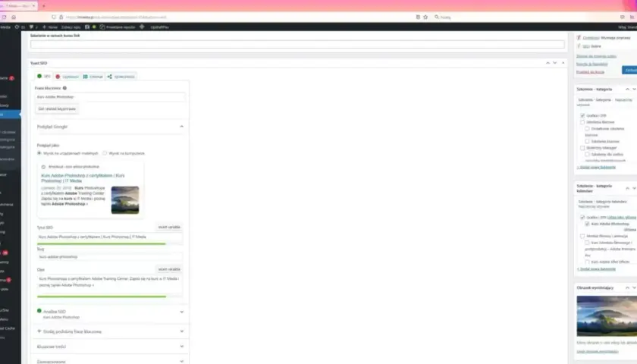
Task: Select computer result preview radio button
Action: coord(105,153)
